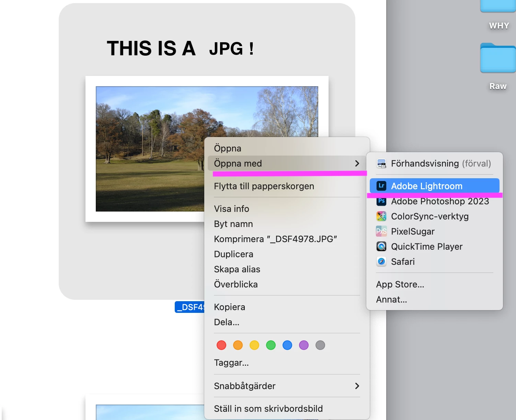The height and width of the screenshot is (420, 516).
Task: Open with Förhandsvisning (förval)
Action: [435, 163]
